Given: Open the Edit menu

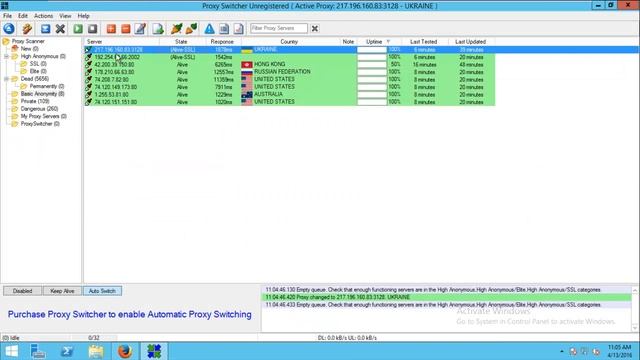Looking at the screenshot, I should pyautogui.click(x=23, y=16).
